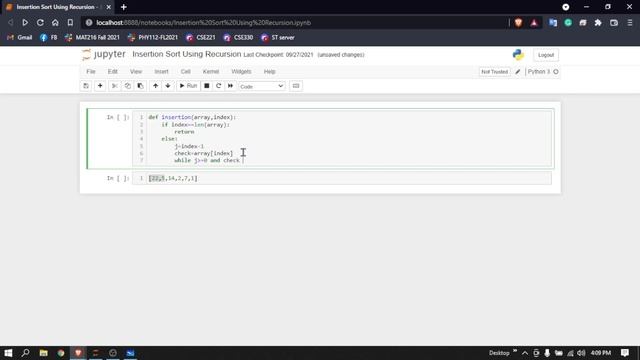Open the Help menu
Viewport: 640px width, 360px height.
click(269, 71)
